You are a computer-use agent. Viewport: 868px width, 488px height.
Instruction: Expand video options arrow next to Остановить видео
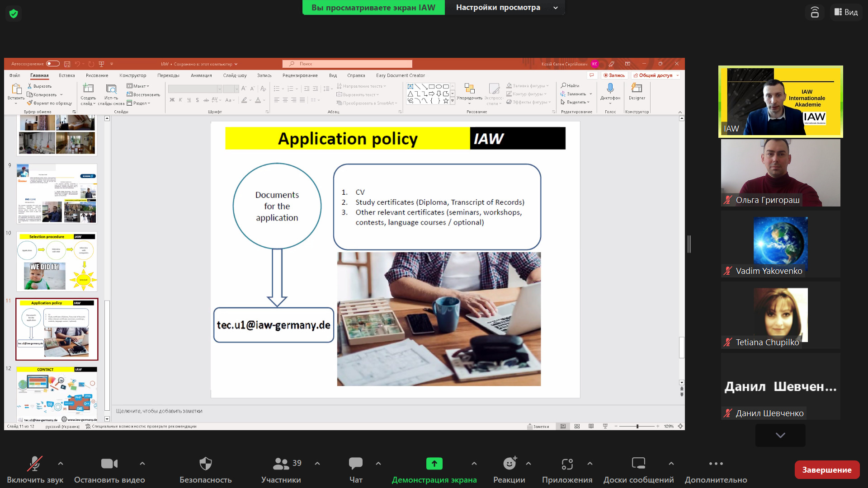tap(142, 464)
